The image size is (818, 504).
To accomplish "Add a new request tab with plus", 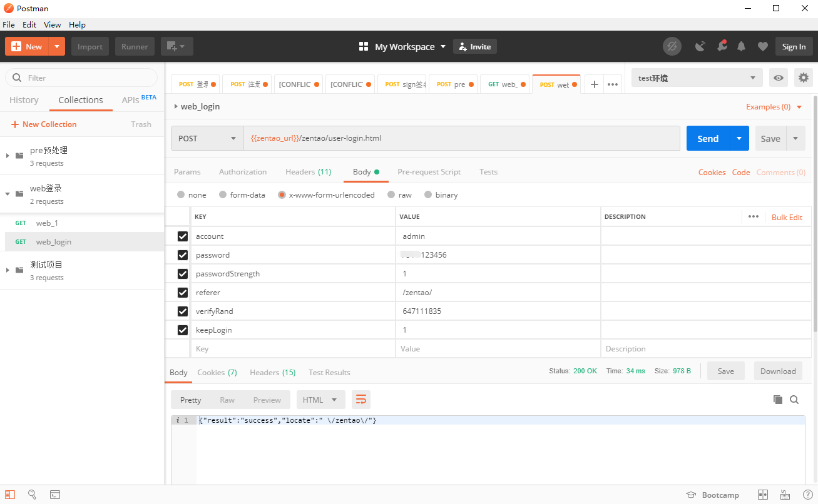I will 594,84.
